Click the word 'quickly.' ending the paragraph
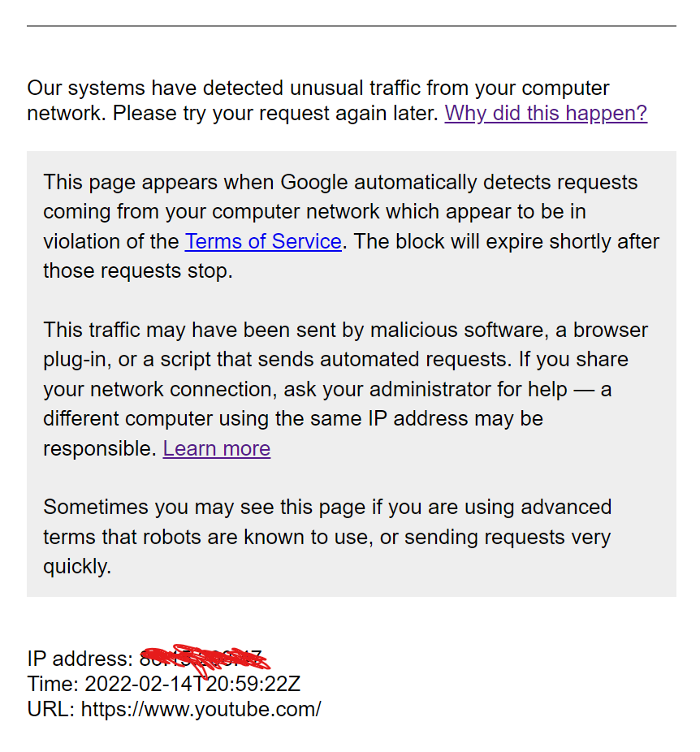This screenshot has height=752, width=700. pos(77,566)
